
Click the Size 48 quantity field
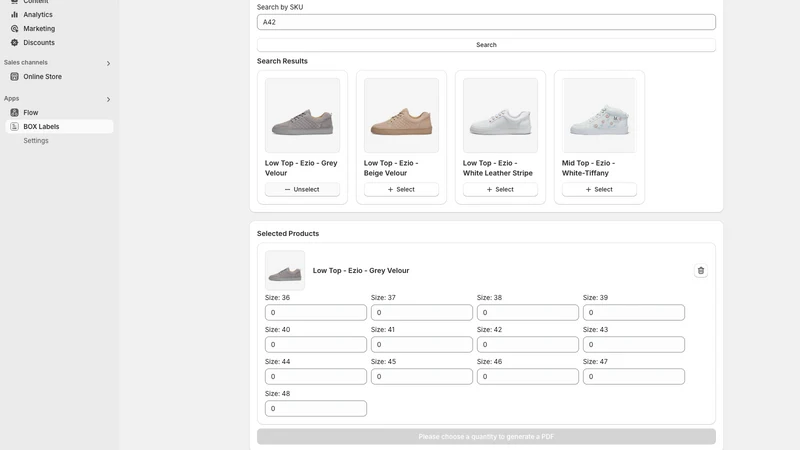pyautogui.click(x=315, y=408)
